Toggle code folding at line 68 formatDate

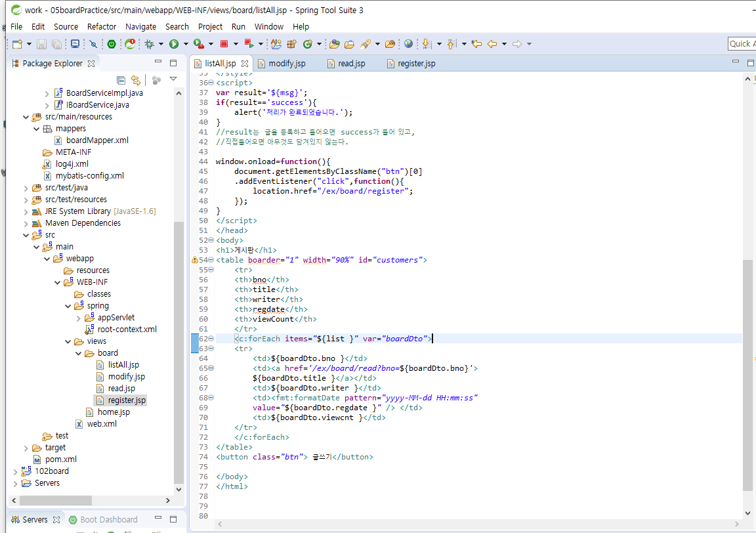211,398
